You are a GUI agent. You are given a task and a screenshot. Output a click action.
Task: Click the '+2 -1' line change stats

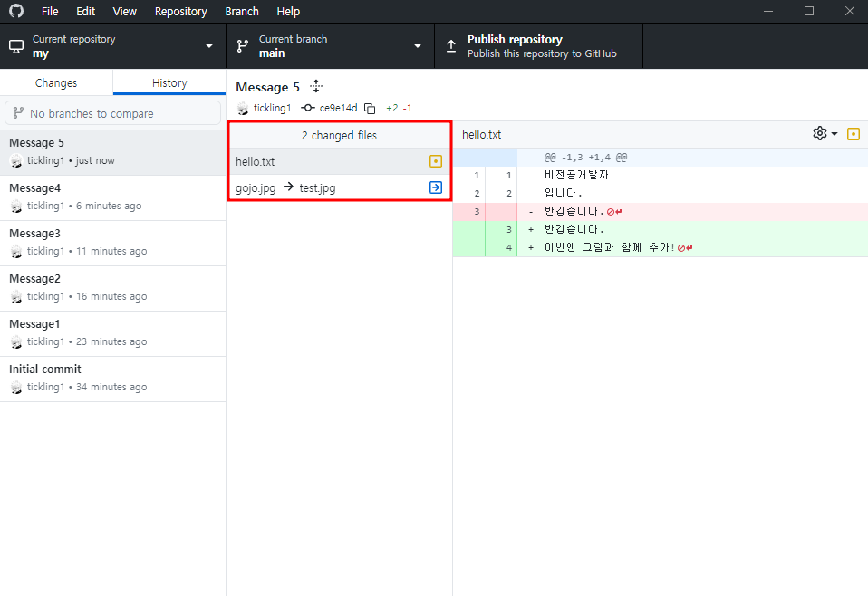click(399, 108)
